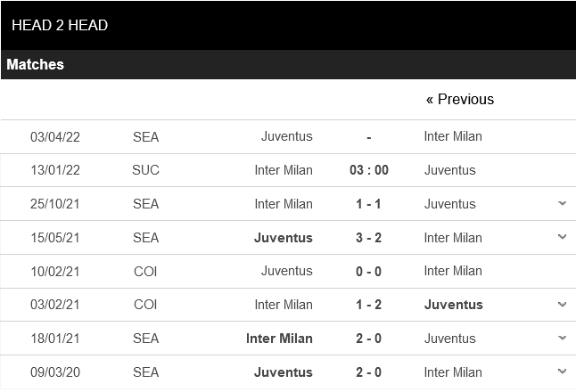Screen dimensions: 576x392
Task: Click bold Inter Milan in 18/01/21 row
Action: 279,339
